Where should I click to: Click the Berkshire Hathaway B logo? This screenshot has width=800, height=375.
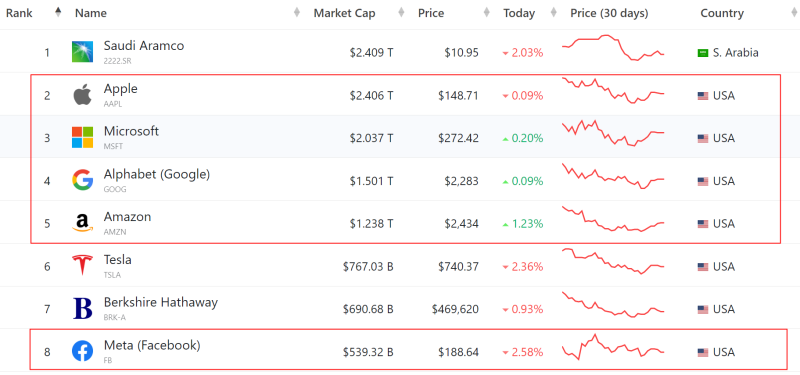(x=83, y=309)
